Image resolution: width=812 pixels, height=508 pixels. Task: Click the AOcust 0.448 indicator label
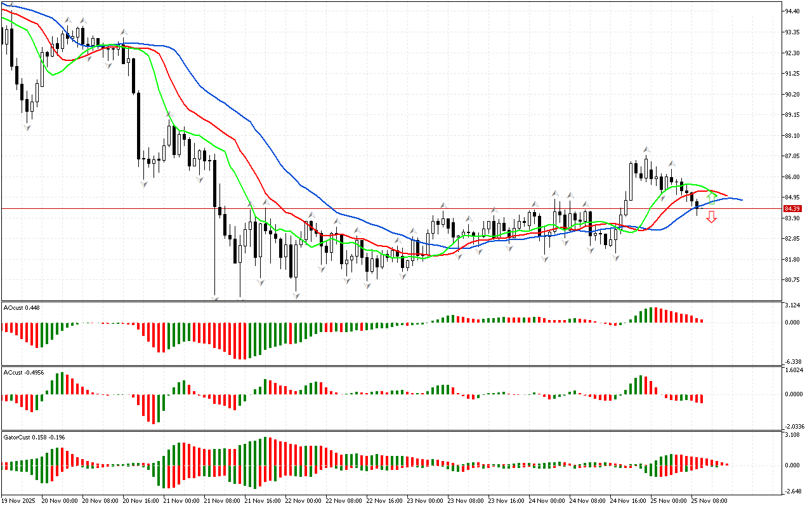[x=22, y=308]
